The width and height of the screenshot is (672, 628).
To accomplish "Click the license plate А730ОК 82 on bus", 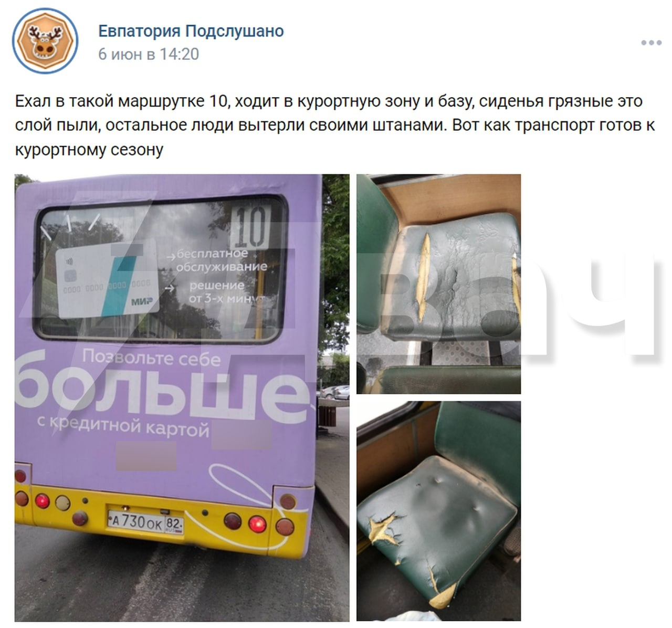I will (145, 522).
